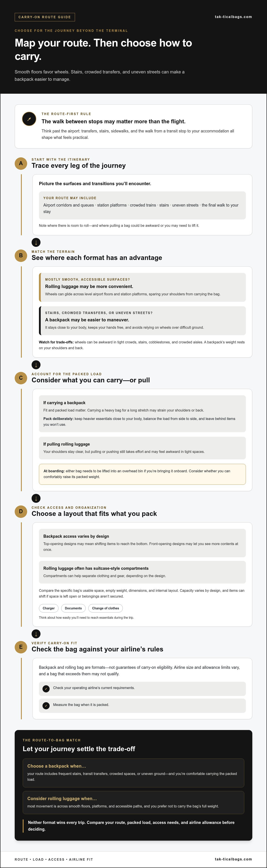
Task: Select the step A circle badge
Action: (x=21, y=163)
